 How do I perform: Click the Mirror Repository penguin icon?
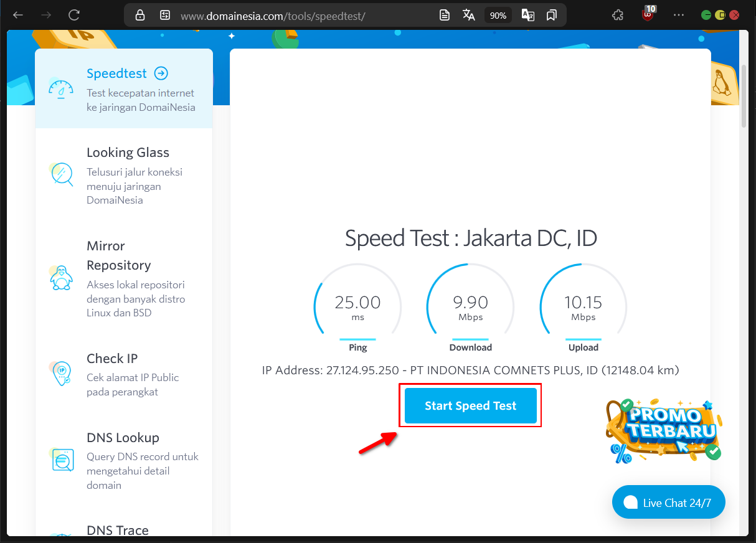click(61, 278)
